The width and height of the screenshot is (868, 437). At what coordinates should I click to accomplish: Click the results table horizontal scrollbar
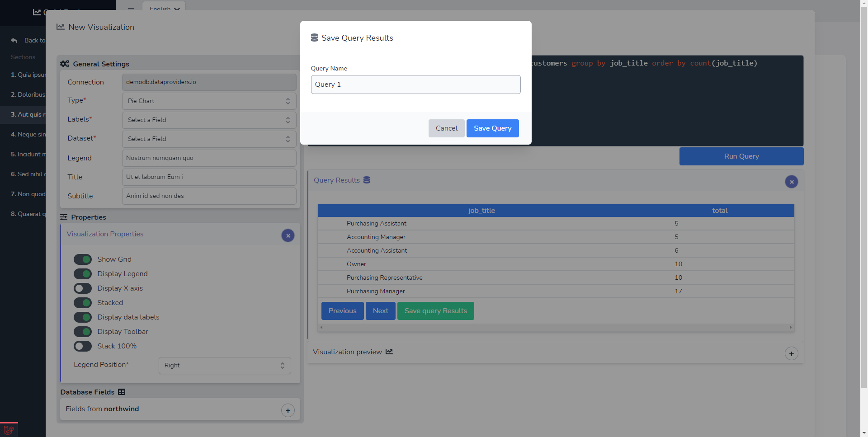click(x=556, y=327)
